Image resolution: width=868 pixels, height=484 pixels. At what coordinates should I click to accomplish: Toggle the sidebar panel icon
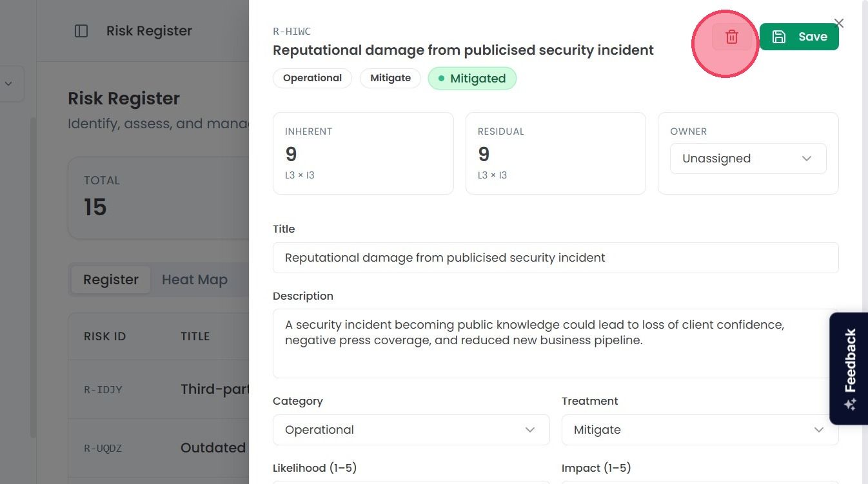pyautogui.click(x=81, y=31)
